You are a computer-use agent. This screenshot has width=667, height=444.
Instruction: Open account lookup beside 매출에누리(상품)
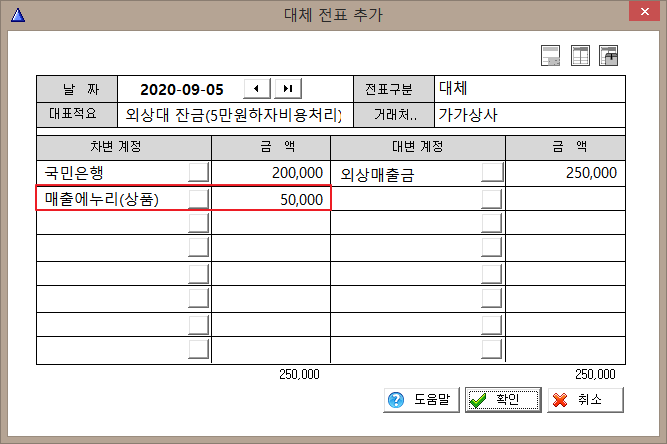(x=199, y=199)
